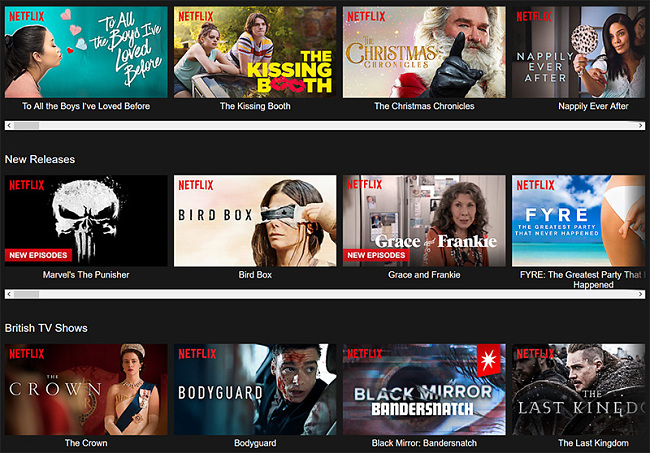The width and height of the screenshot is (650, 453).
Task: Click Netflix logo on Bird Box poster
Action: coord(196,185)
